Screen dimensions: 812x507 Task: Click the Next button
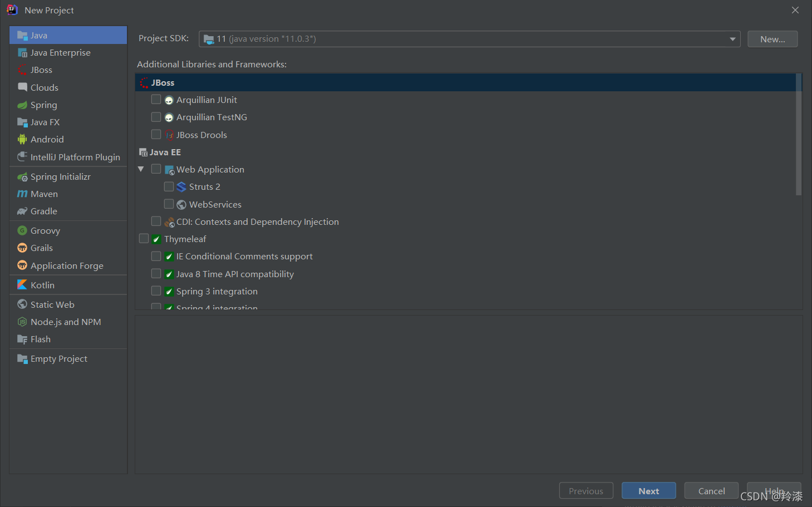click(x=649, y=491)
